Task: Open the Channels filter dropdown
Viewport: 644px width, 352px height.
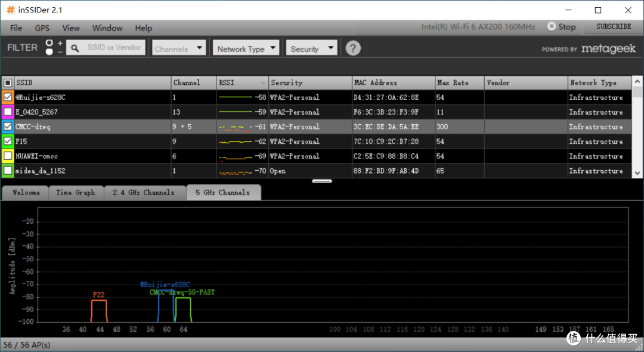Action: (179, 48)
